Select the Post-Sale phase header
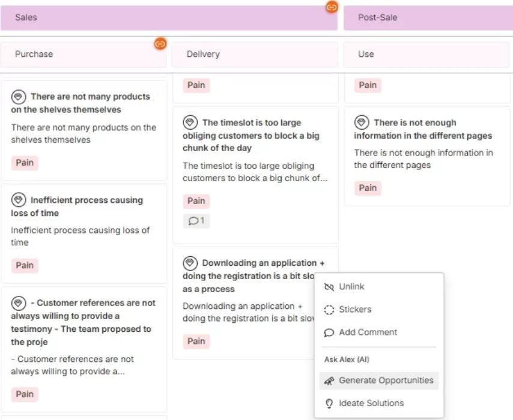The width and height of the screenshot is (513, 420). click(428, 18)
